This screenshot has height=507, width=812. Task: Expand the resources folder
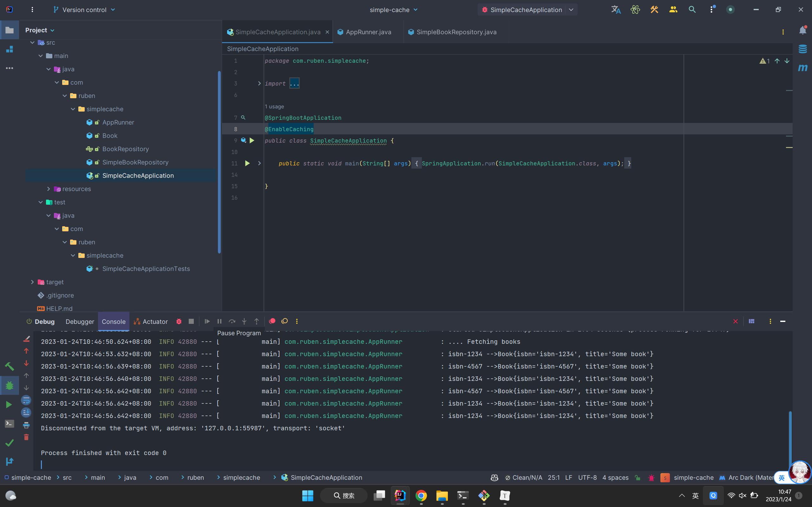coord(49,189)
